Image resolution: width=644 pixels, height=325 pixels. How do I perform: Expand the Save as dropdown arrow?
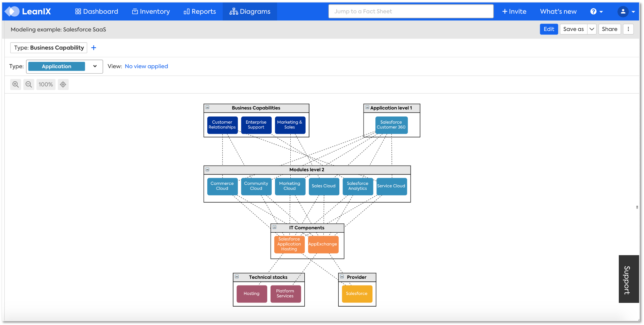point(592,29)
